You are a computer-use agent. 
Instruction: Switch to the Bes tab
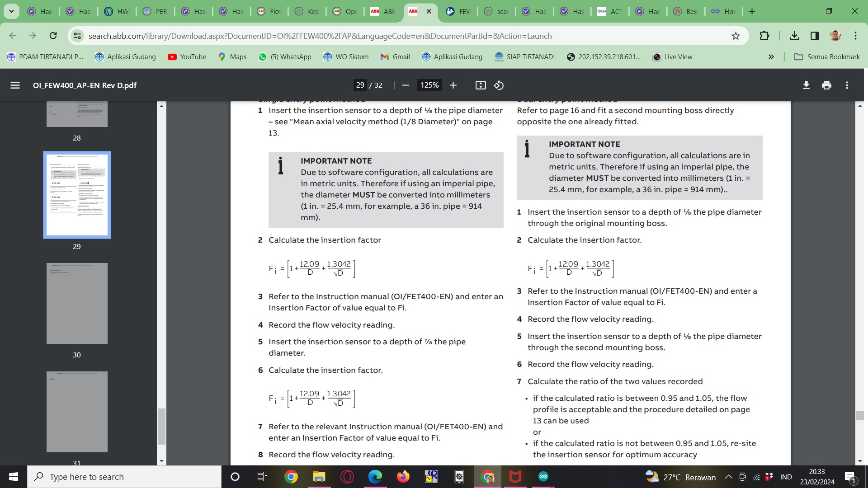coord(686,11)
